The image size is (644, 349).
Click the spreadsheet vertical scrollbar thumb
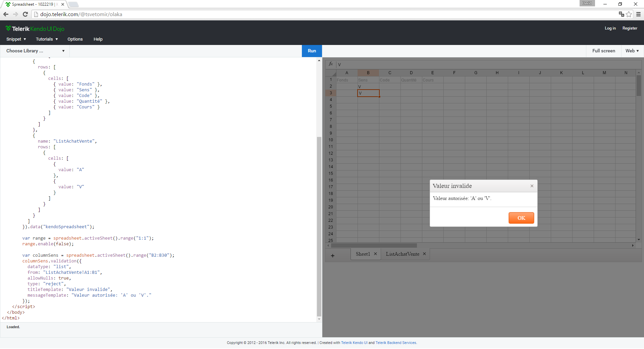pyautogui.click(x=639, y=86)
